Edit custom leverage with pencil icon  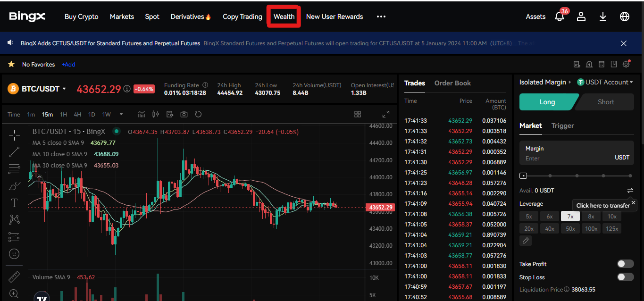[526, 241]
